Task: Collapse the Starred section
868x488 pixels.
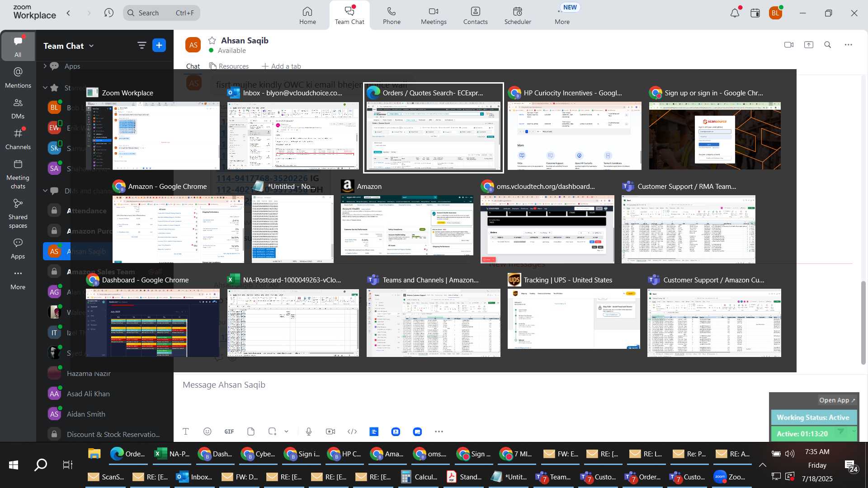Action: point(45,88)
